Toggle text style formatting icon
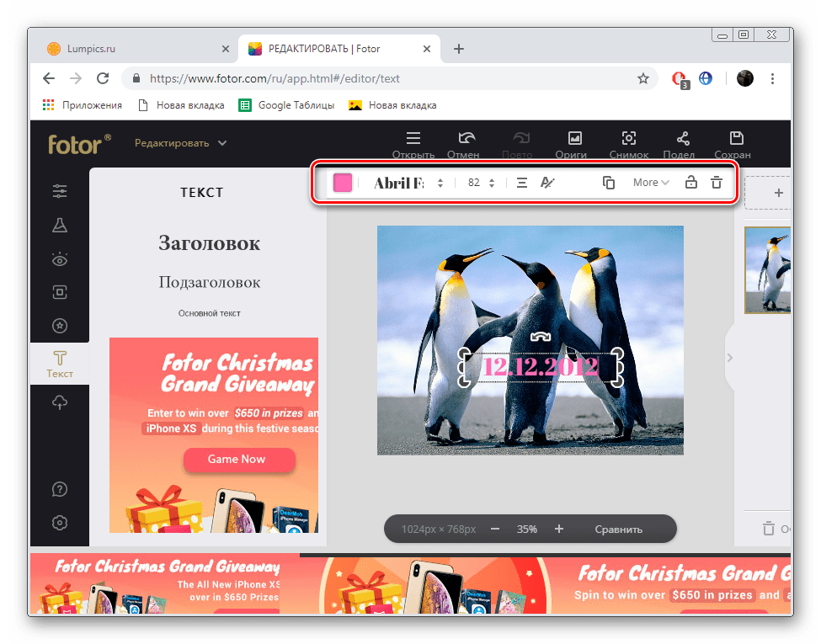Screen dimensions: 821x644 [x=547, y=183]
